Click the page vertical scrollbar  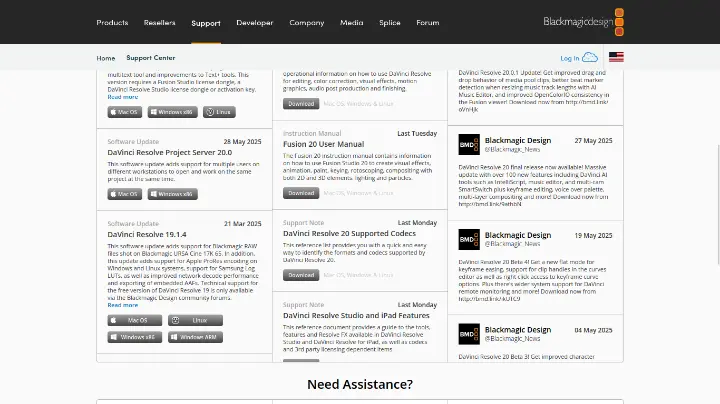tap(718, 204)
